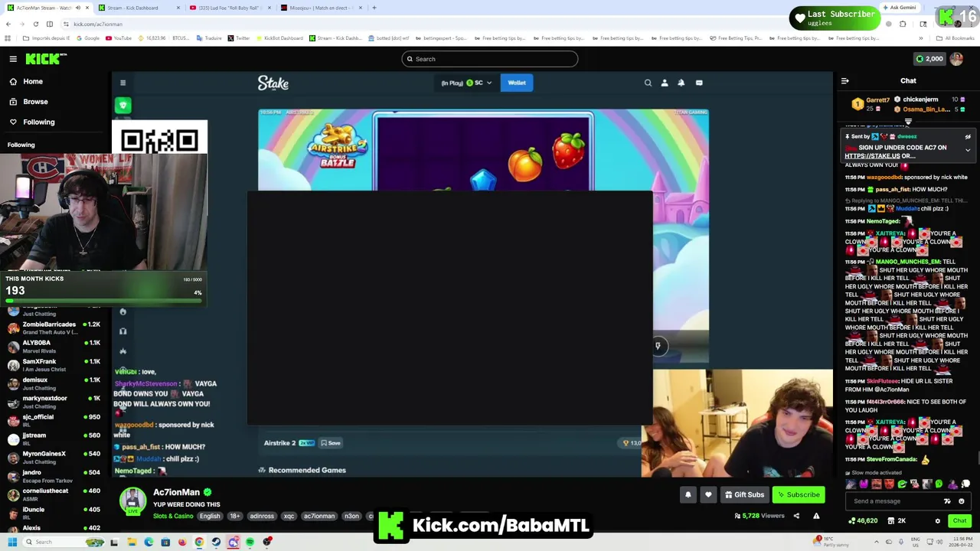Screen dimensions: 980x551
Task: Open Browse in Kick sidebar
Action: tap(28, 102)
